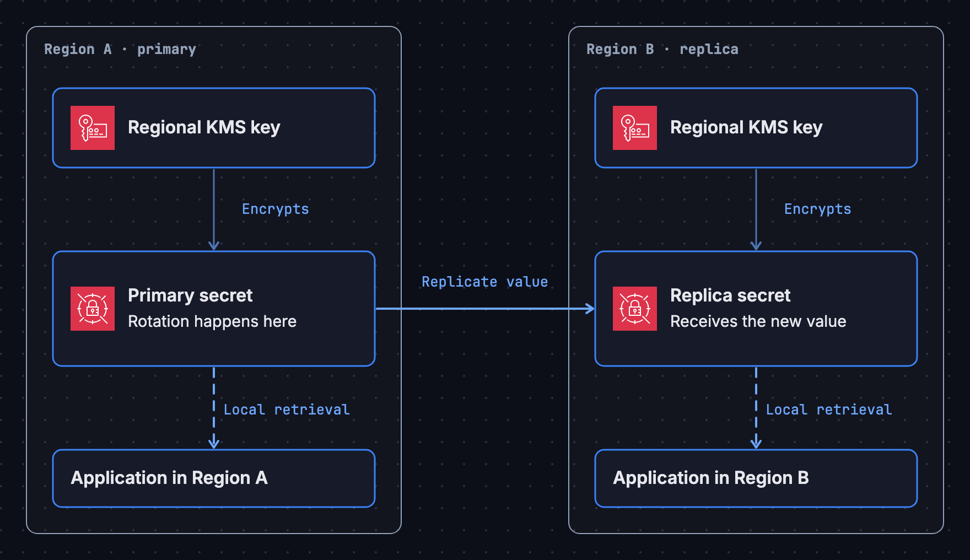Click 'Local retrieval' label in Region A
The width and height of the screenshot is (970, 560).
[x=287, y=410]
